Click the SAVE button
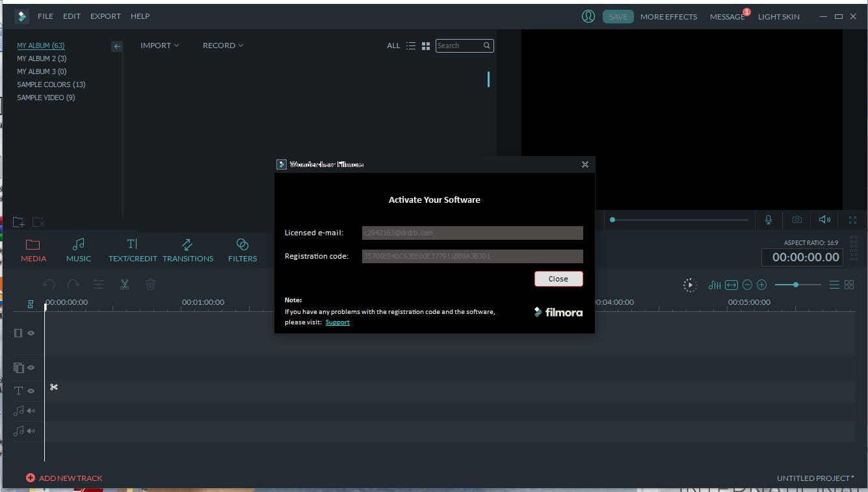The height and width of the screenshot is (492, 868). 618,16
